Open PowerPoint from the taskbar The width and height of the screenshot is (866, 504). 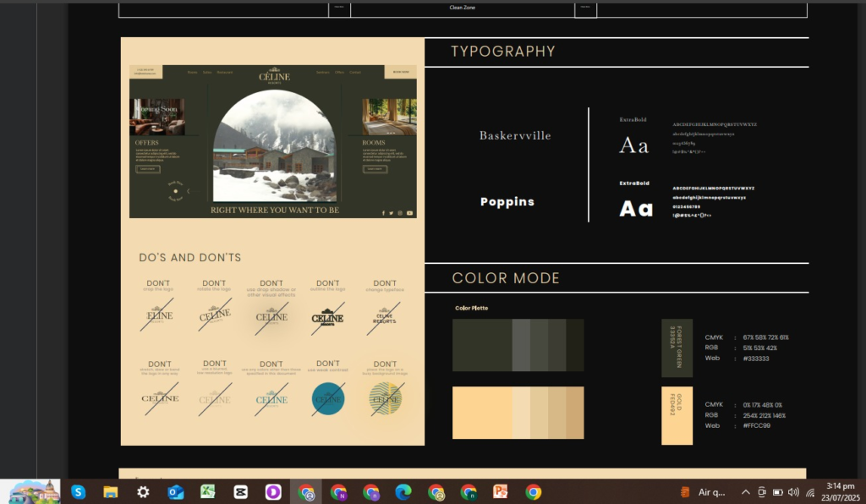pyautogui.click(x=500, y=491)
